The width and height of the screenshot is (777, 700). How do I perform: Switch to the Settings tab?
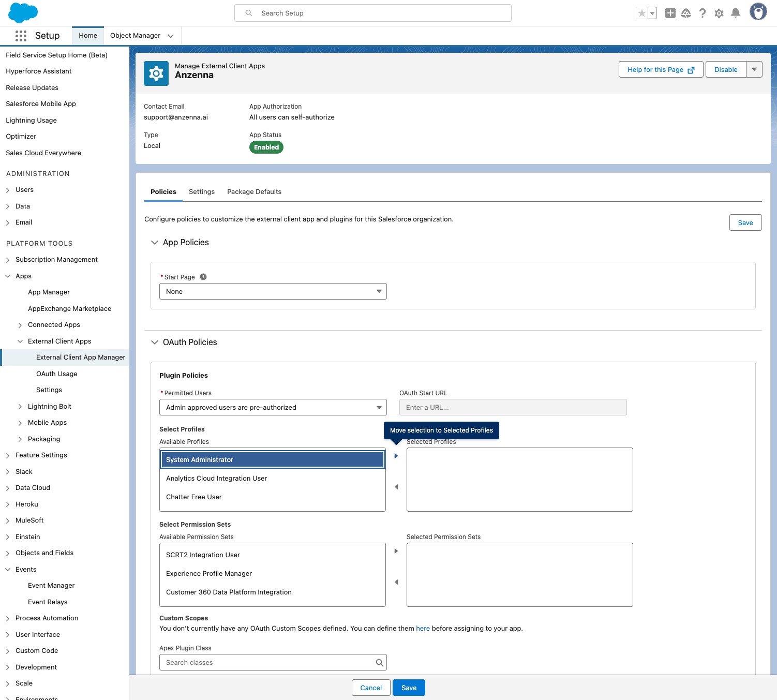point(201,192)
